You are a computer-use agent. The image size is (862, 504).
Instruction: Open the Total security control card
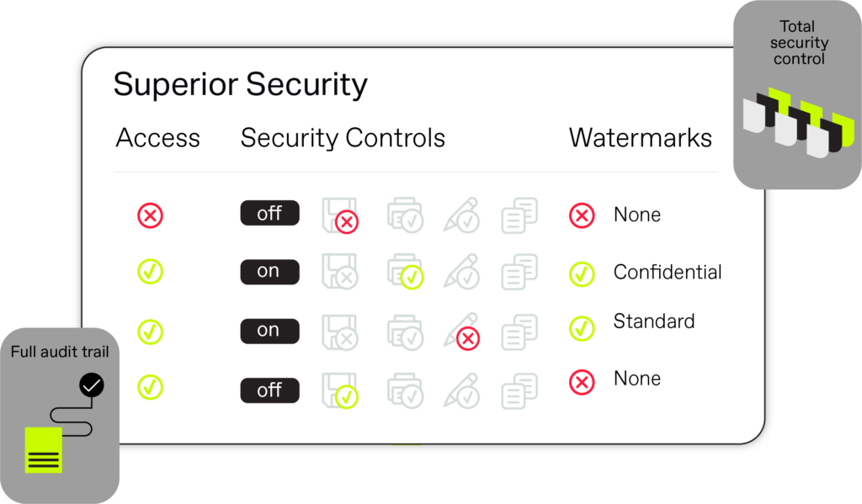click(797, 95)
